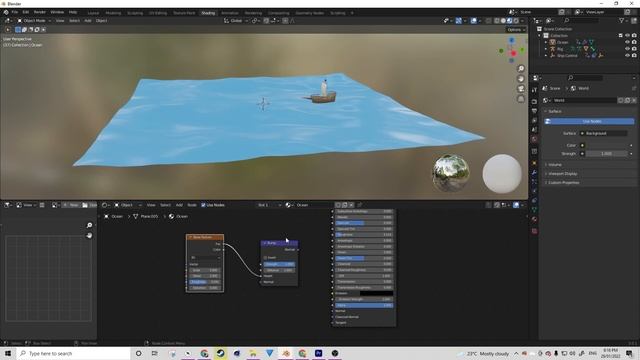Click the Emission black color swatch
This screenshot has height=360, width=640.
pyautogui.click(x=376, y=293)
